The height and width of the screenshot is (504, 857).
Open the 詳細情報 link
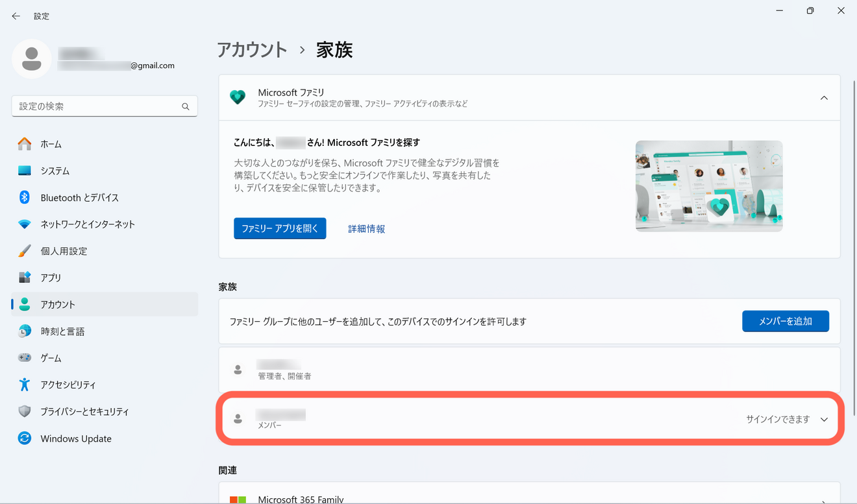[367, 229]
